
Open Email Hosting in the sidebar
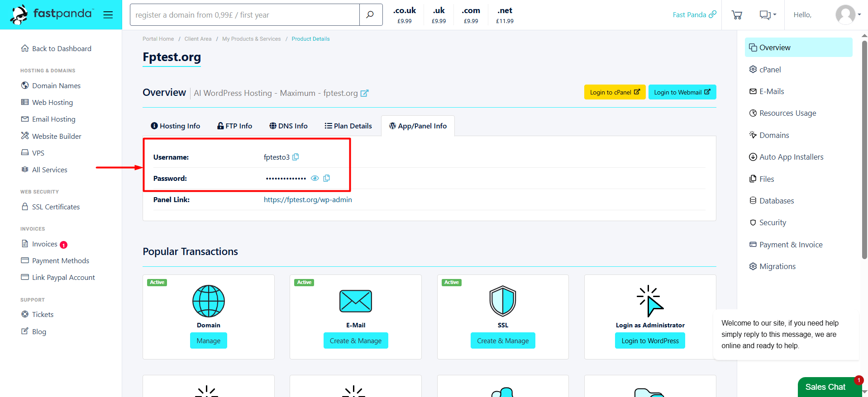[x=48, y=119]
